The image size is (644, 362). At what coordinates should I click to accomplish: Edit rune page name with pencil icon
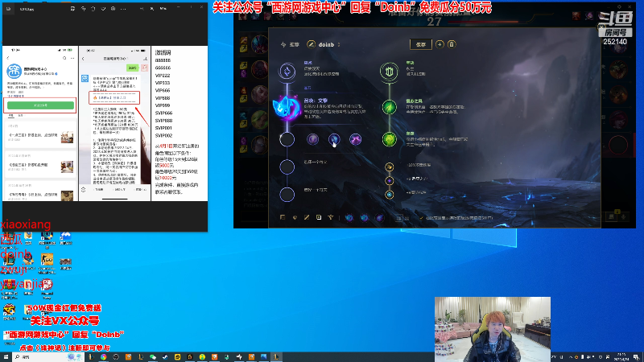tap(311, 44)
